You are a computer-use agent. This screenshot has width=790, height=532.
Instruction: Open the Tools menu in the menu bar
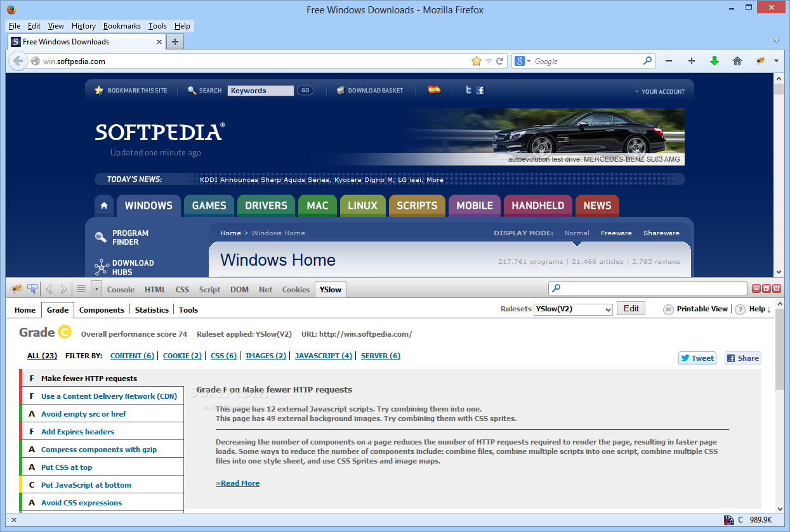click(157, 26)
